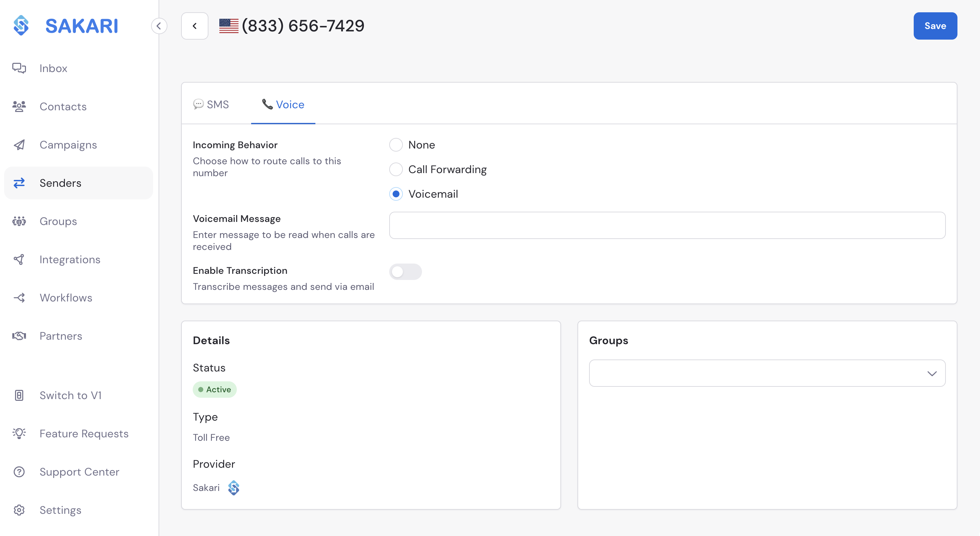Click the Active status badge
The image size is (980, 536).
pyautogui.click(x=215, y=390)
